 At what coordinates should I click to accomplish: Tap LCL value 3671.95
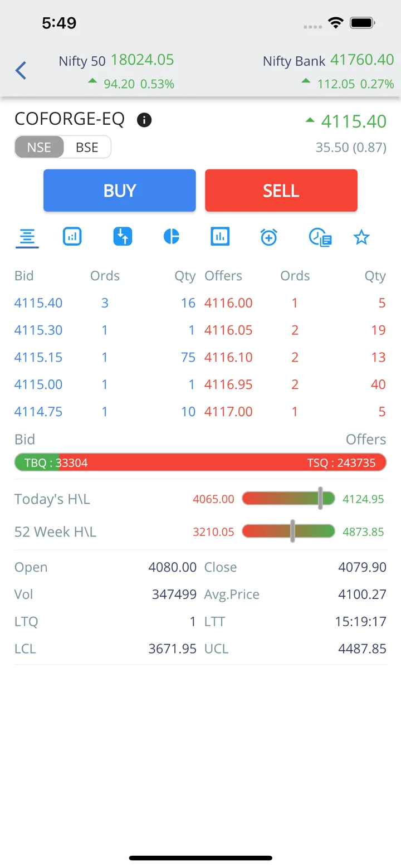(172, 649)
